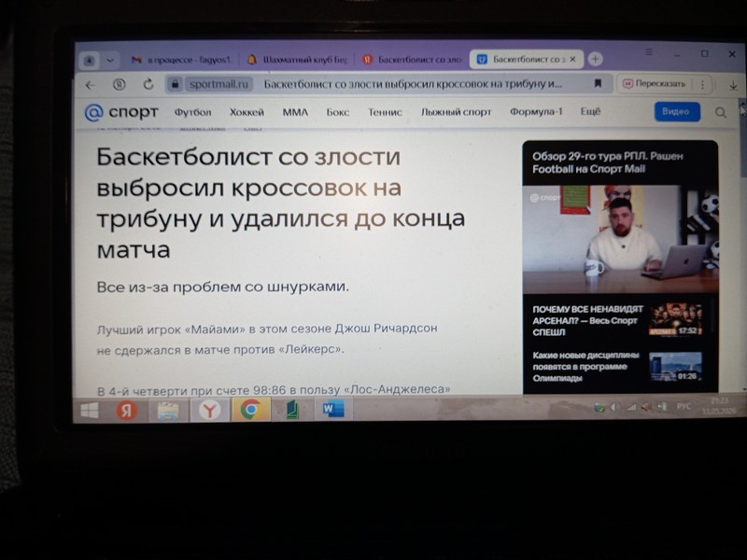
Task: Switch to the Yandex Баскетболист tab
Action: tap(413, 60)
